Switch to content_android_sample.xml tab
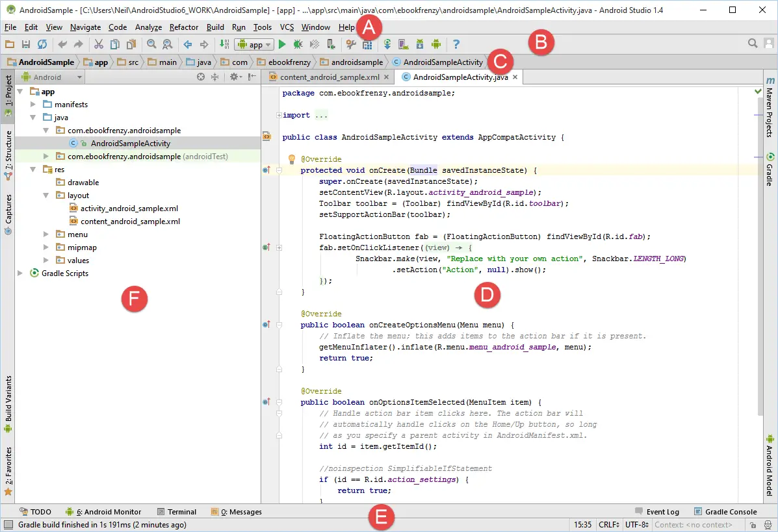Screen dimensions: 778x532 pos(329,77)
